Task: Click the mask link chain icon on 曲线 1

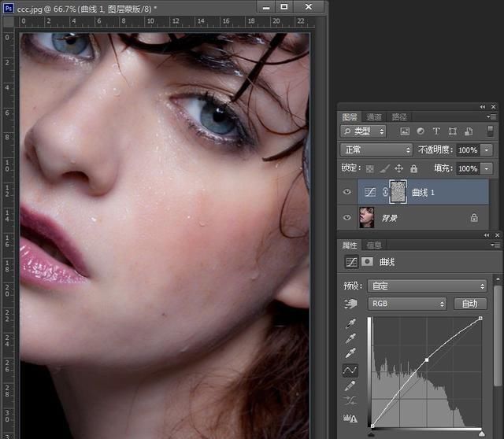Action: 385,192
